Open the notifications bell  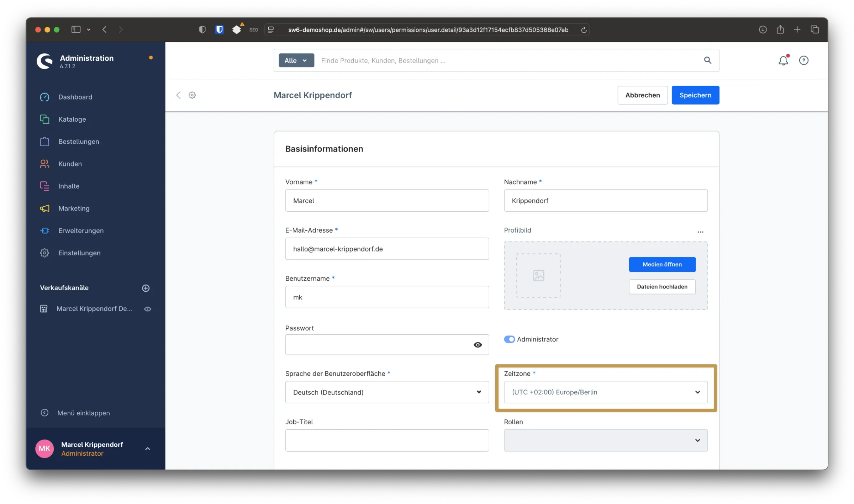point(783,60)
